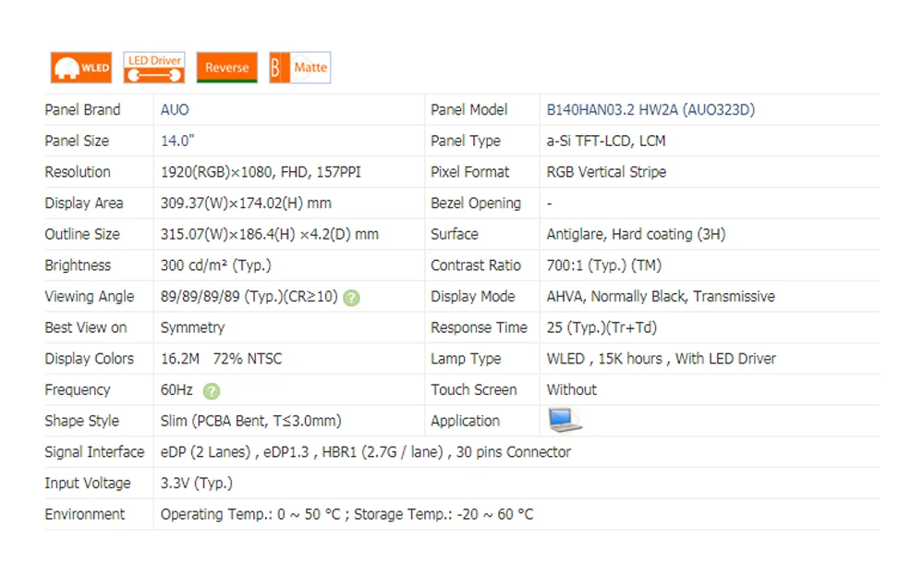The width and height of the screenshot is (924, 578).
Task: Select RGB Vertical Stripe pixel format value
Action: point(606,172)
